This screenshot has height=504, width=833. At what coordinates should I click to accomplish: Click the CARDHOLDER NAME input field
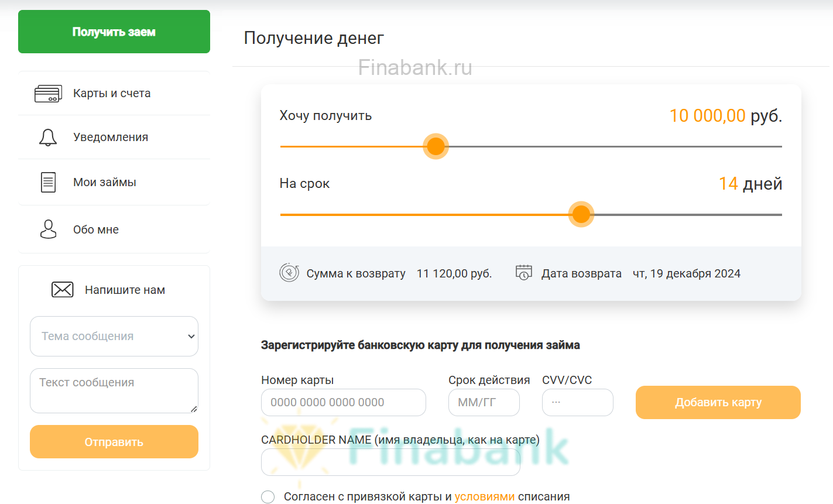(390, 462)
